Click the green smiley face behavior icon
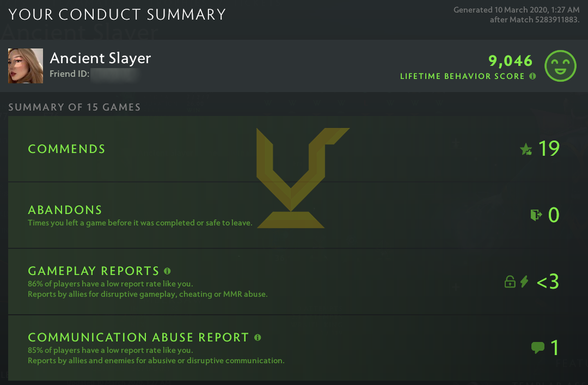This screenshot has height=385, width=588. (560, 66)
